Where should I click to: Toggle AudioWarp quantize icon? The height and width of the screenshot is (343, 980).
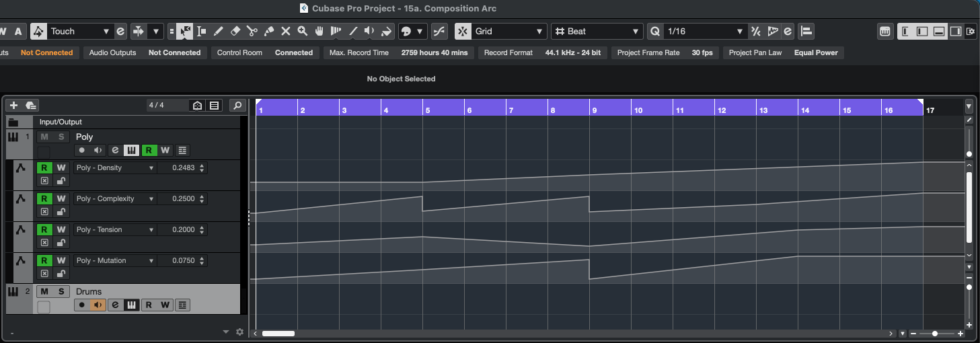pyautogui.click(x=772, y=31)
